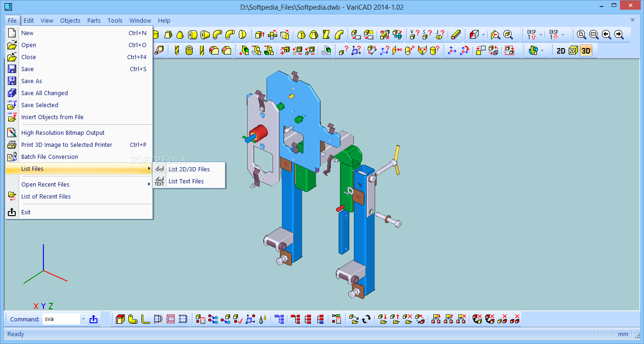This screenshot has width=644, height=344.
Task: Click the previous view left-arrow magnifier
Action: [606, 35]
